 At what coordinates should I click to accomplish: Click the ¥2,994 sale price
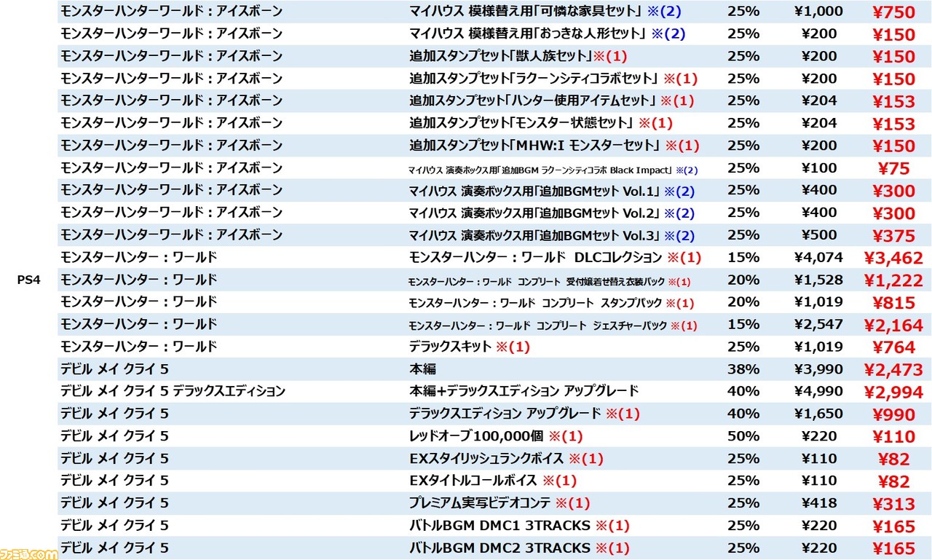tap(893, 393)
